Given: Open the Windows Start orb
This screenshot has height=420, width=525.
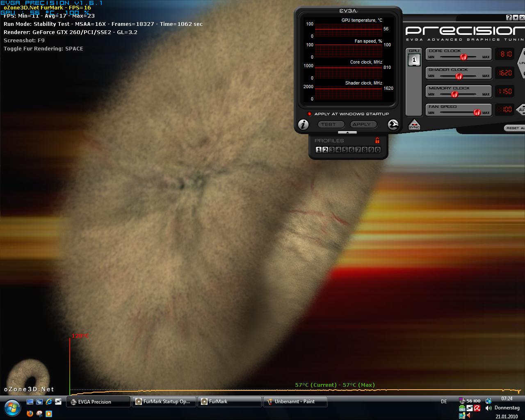Looking at the screenshot, I should [12, 408].
